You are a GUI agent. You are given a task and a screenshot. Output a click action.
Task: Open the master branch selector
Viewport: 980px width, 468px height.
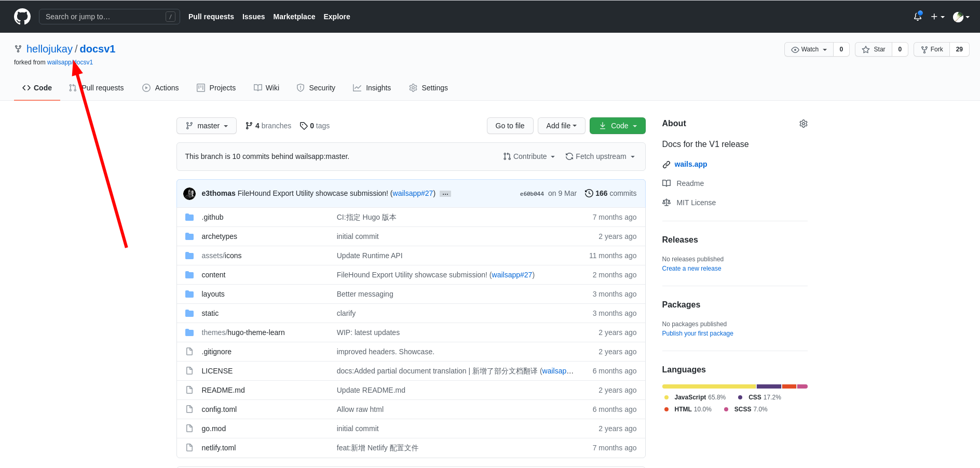[x=207, y=126]
